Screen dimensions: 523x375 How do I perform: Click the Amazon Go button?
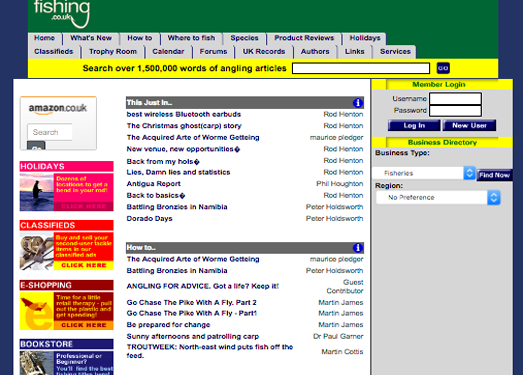tap(36, 146)
